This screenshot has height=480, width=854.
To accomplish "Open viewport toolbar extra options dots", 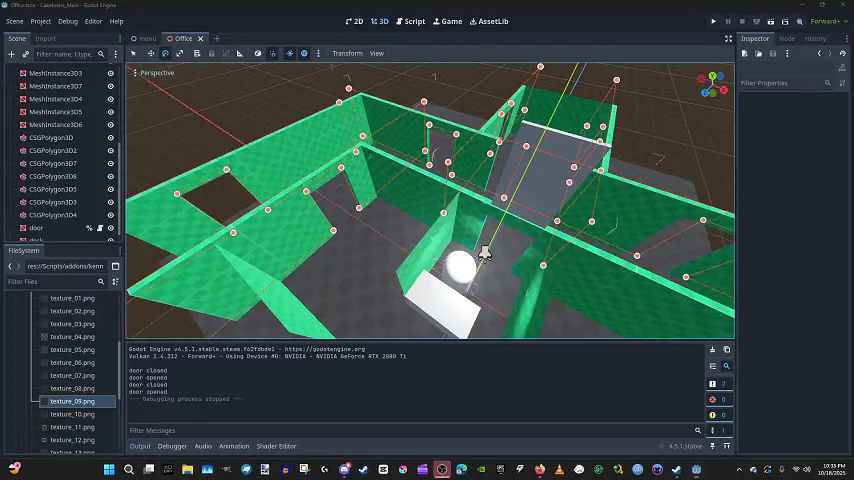I will [x=319, y=53].
